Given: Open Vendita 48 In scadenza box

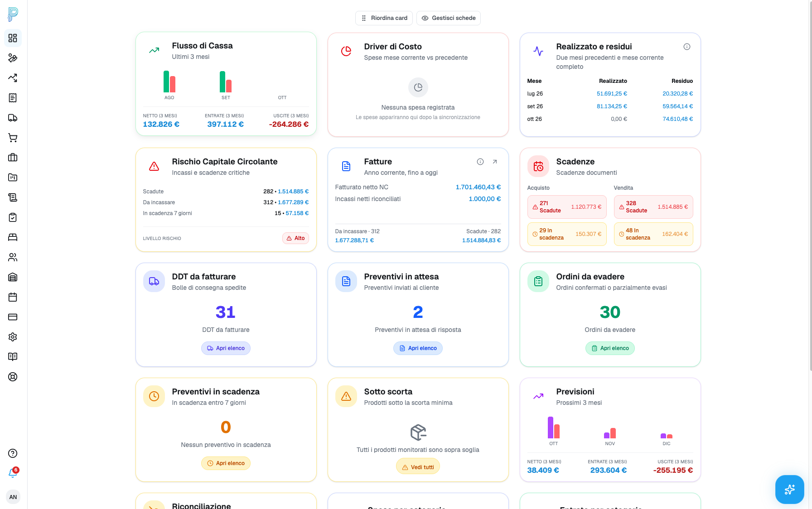Looking at the screenshot, I should click(x=653, y=234).
